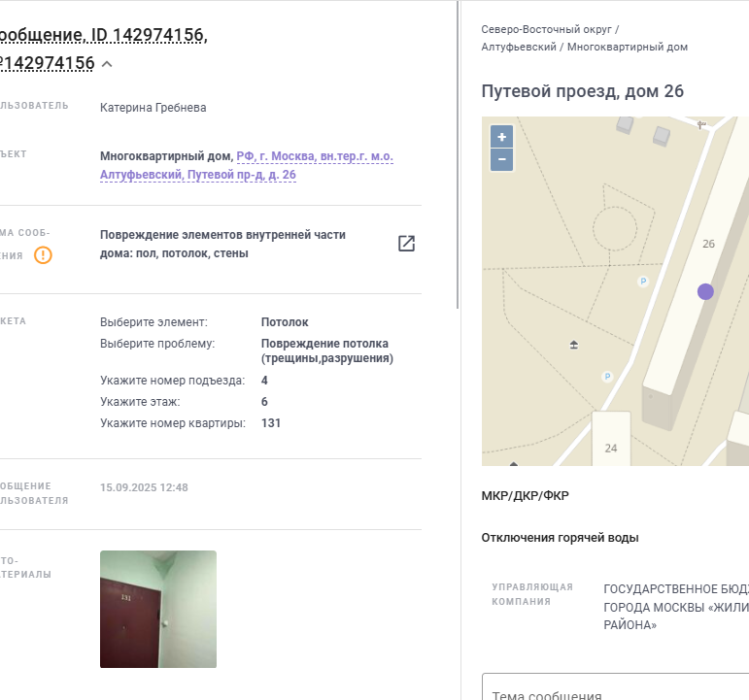Screen dimensions: 749x700
Task: Click building number 26 on the map
Action: point(708,244)
